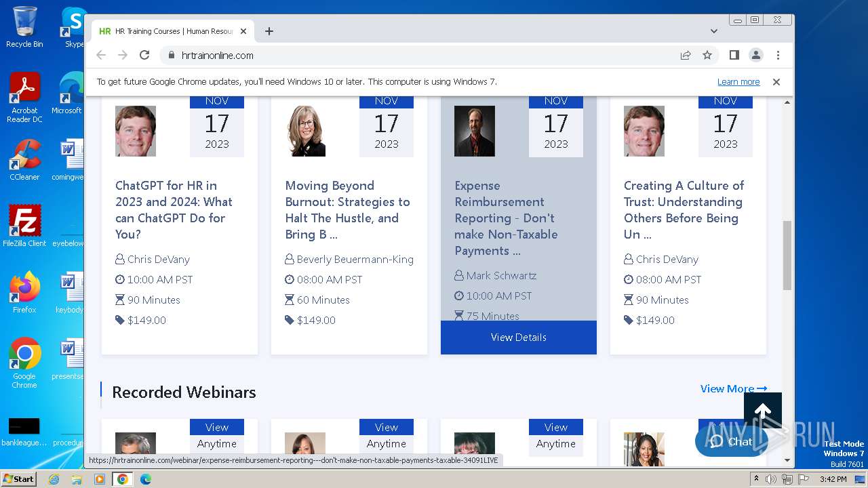Bookmark this tab with the star icon

pyautogui.click(x=707, y=56)
